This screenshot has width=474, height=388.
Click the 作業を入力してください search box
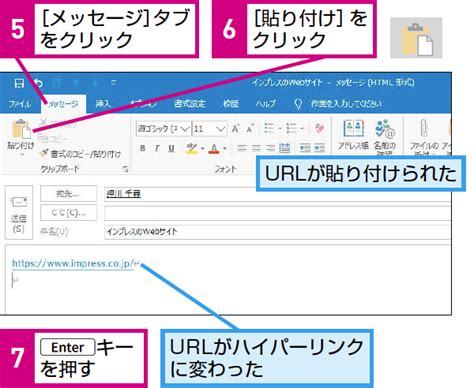346,104
